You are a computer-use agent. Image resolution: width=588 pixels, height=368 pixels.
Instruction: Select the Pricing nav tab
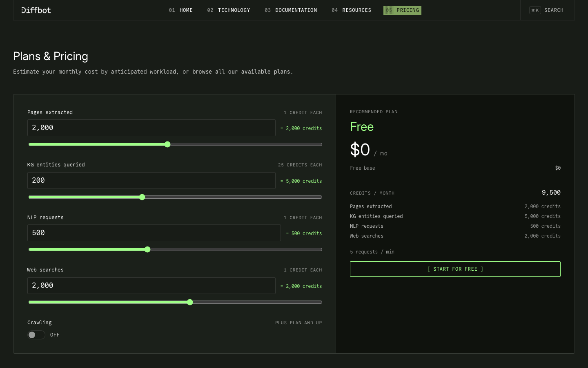point(402,10)
